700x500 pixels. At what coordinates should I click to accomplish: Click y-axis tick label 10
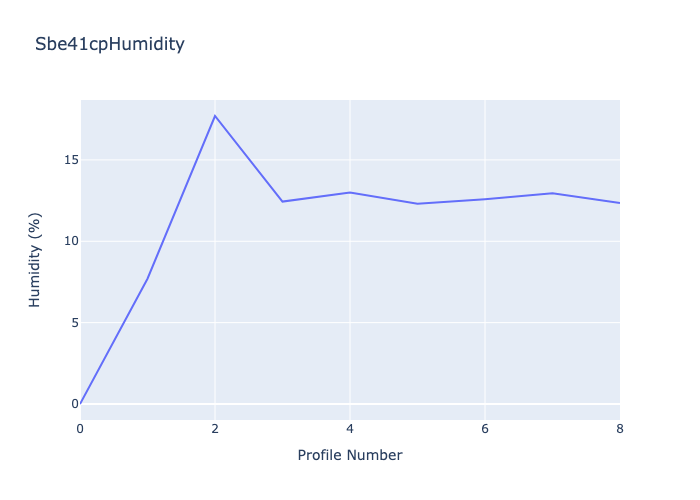(65, 241)
